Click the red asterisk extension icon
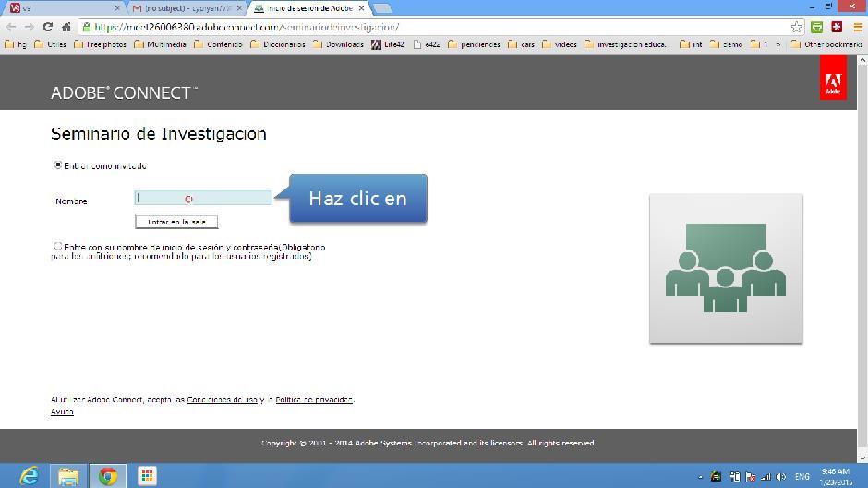 (837, 27)
